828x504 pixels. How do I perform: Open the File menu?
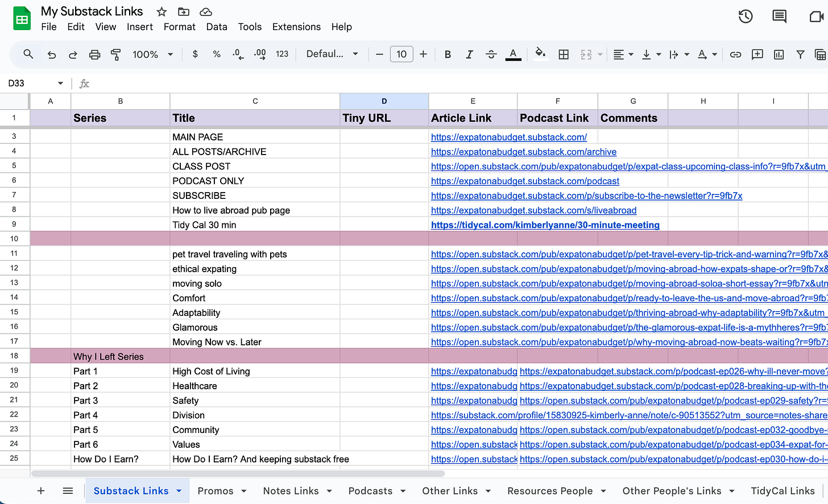[49, 27]
